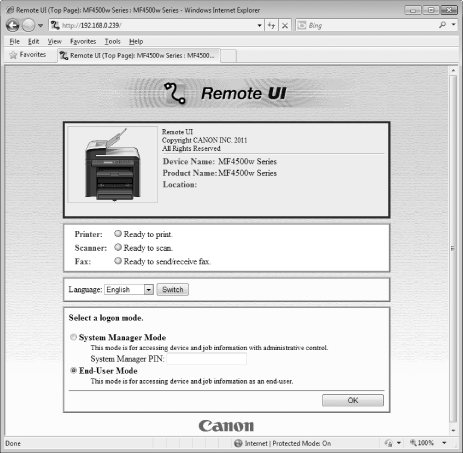Open the File menu
This screenshot has height=453, width=463.
tap(14, 41)
